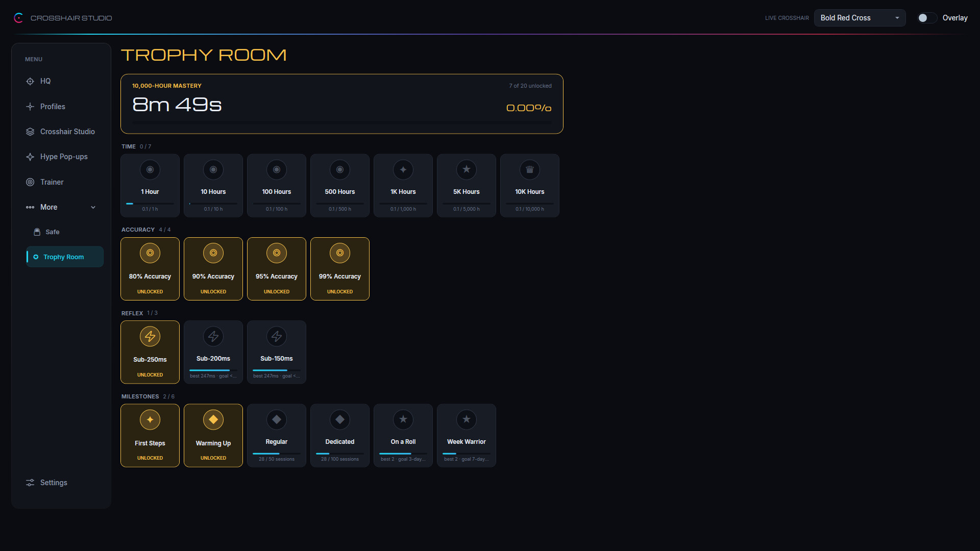Image resolution: width=980 pixels, height=551 pixels.
Task: Click the First Steps sparkle icon
Action: tap(150, 420)
